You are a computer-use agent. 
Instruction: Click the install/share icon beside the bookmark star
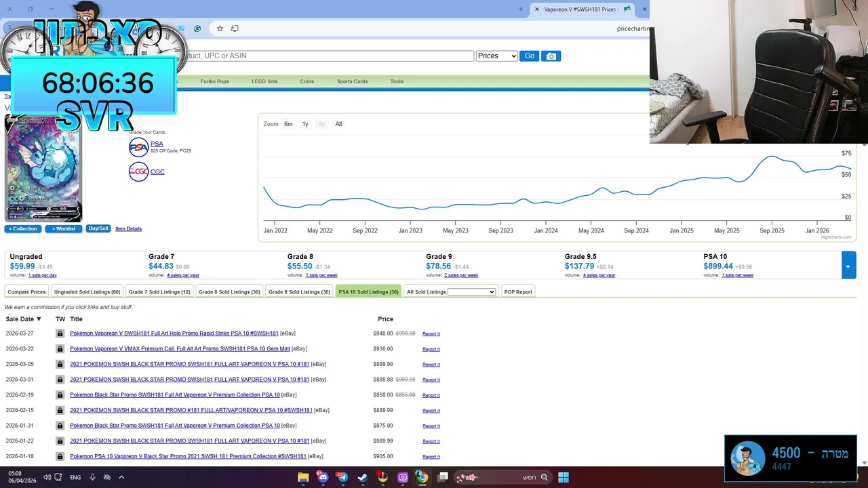tap(235, 28)
